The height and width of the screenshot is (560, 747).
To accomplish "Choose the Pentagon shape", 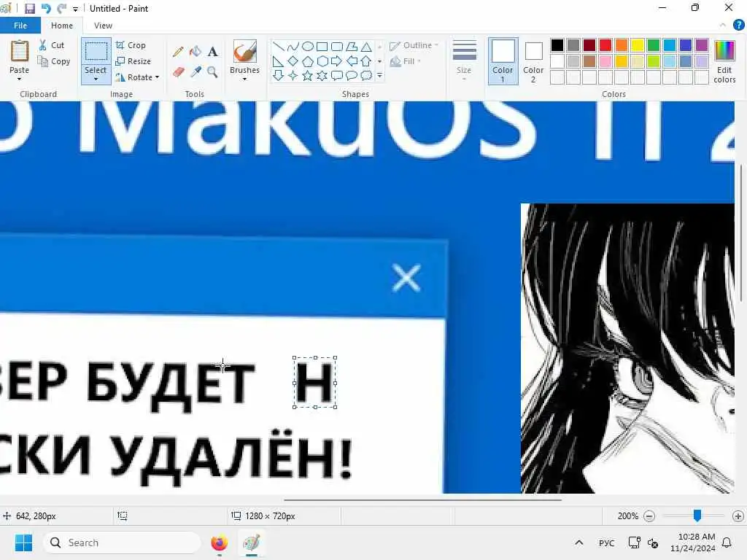I will click(x=308, y=61).
